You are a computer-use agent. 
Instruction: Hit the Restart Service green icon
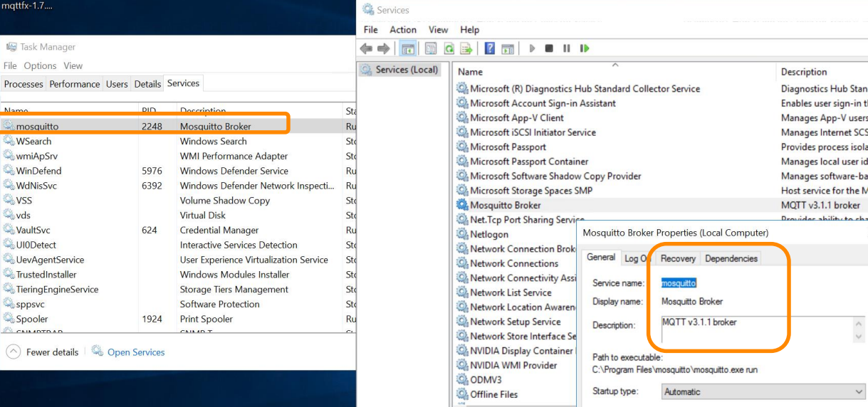click(585, 48)
